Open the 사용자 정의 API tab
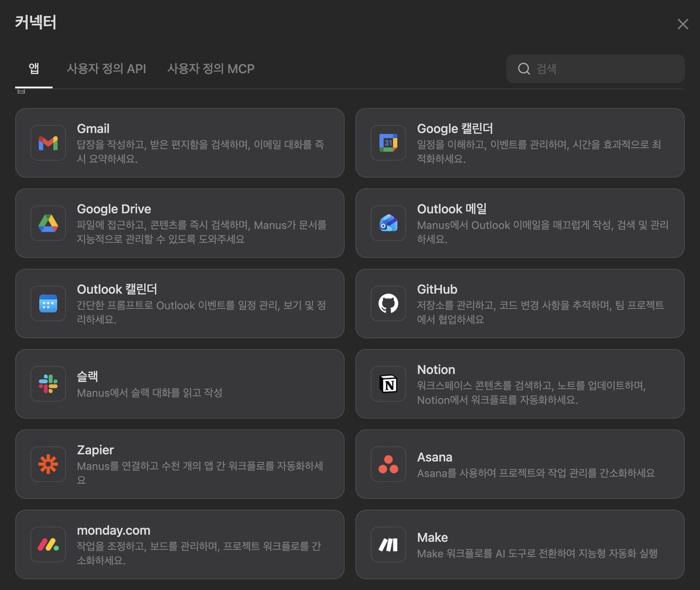This screenshot has height=590, width=700. [x=106, y=69]
